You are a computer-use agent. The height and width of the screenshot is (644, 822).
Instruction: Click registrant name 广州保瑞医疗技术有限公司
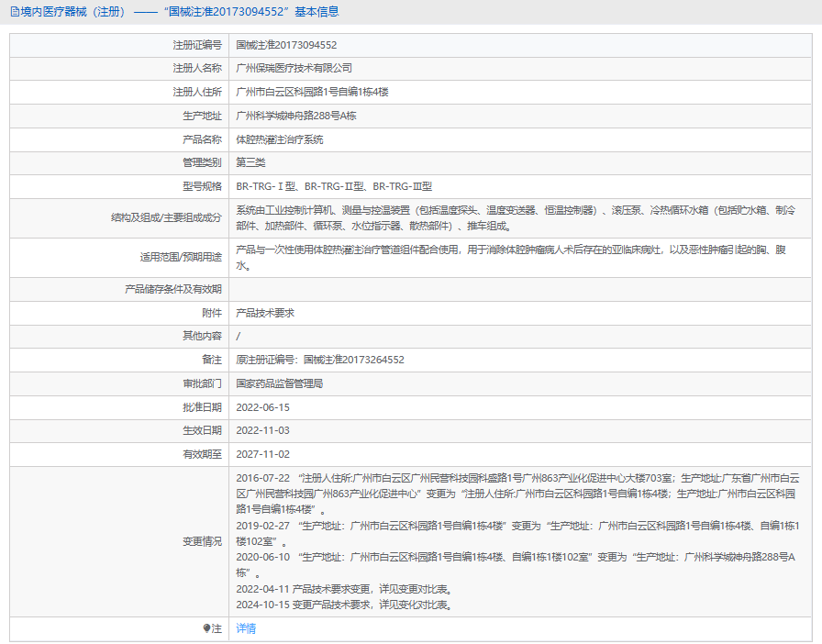(x=294, y=68)
